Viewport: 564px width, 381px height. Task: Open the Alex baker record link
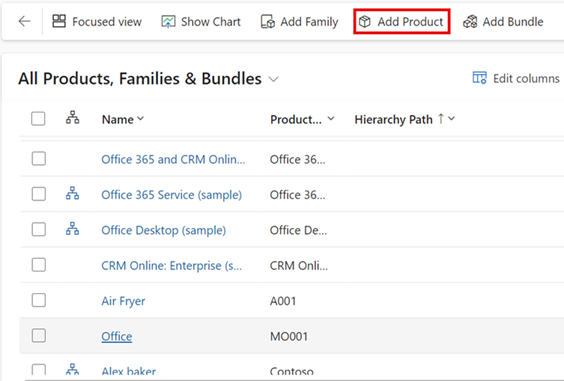click(128, 370)
